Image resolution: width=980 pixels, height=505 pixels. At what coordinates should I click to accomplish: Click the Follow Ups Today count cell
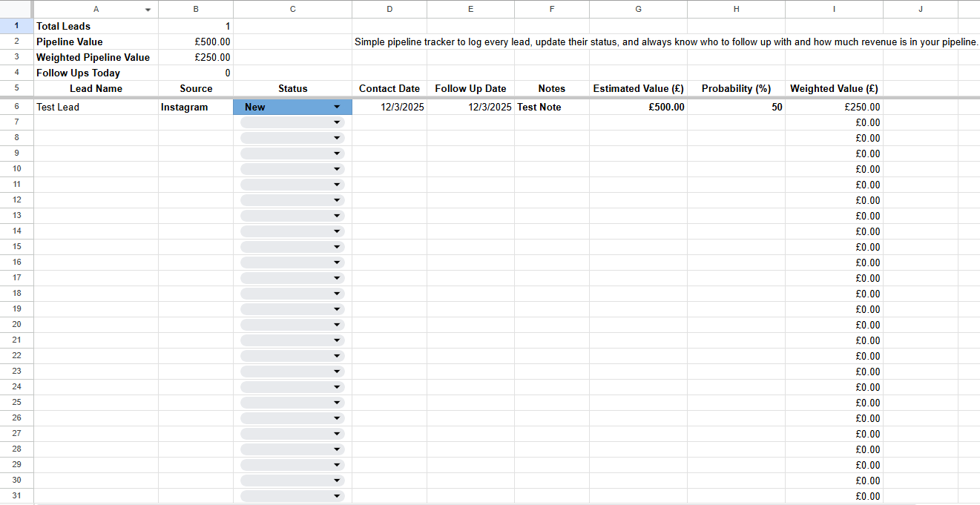click(195, 73)
